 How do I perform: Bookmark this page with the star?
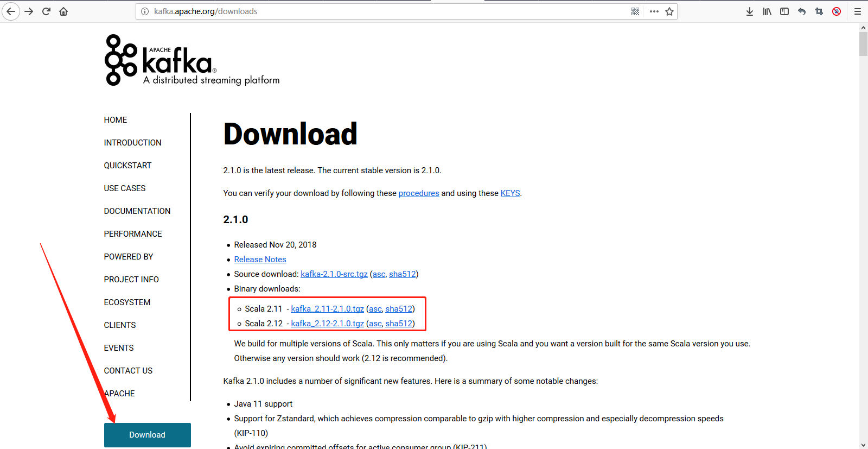[x=669, y=11]
